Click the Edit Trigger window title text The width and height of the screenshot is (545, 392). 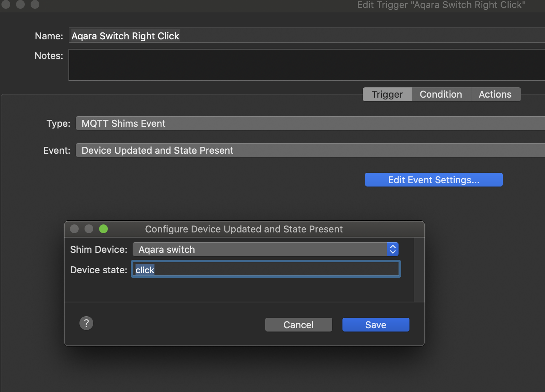441,5
